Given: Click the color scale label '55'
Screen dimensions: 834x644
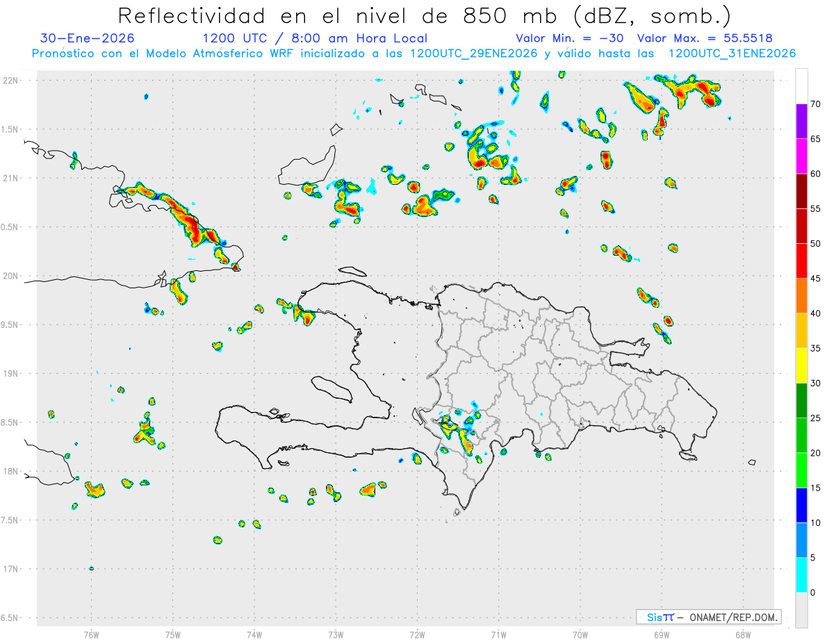Looking at the screenshot, I should [815, 208].
